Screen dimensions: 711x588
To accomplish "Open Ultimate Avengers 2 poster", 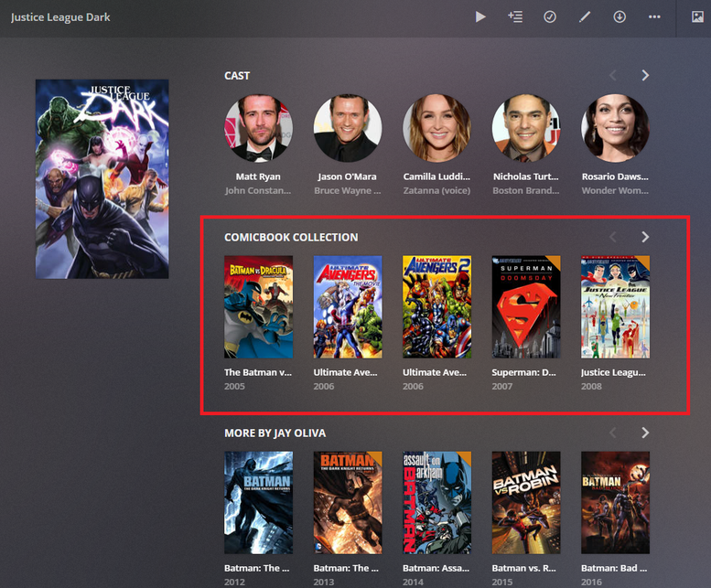I will coord(437,306).
